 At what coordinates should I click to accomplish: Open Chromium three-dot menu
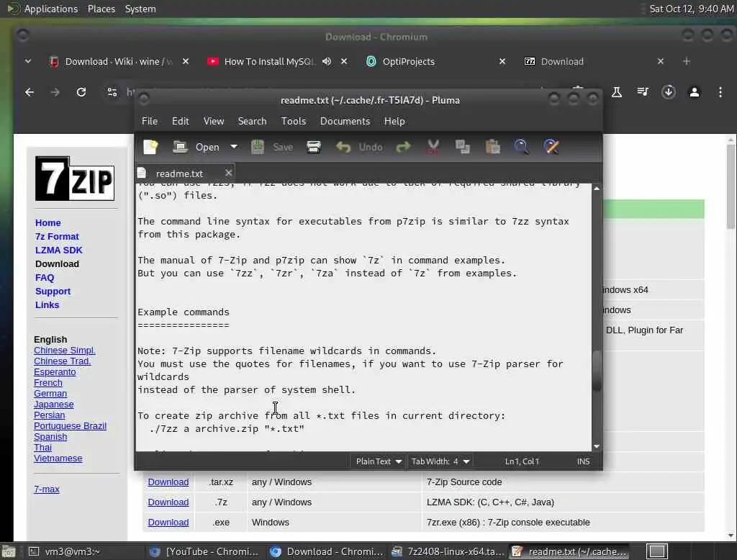720,92
